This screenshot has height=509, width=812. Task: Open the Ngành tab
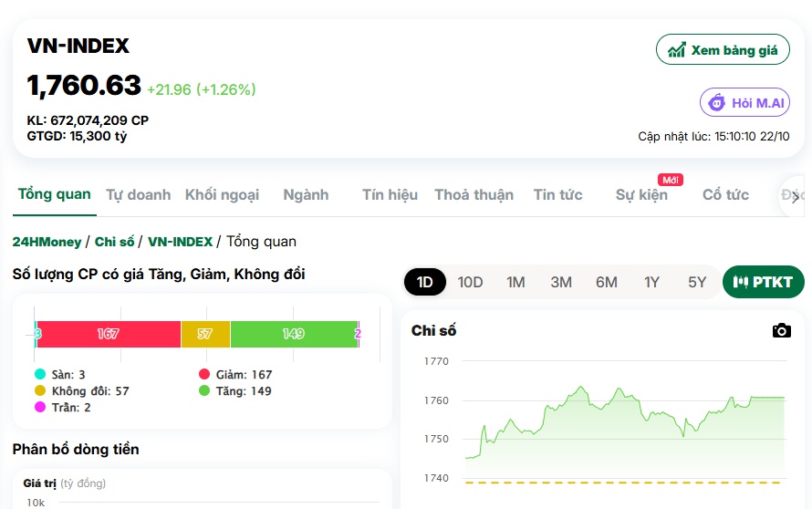pyautogui.click(x=306, y=194)
